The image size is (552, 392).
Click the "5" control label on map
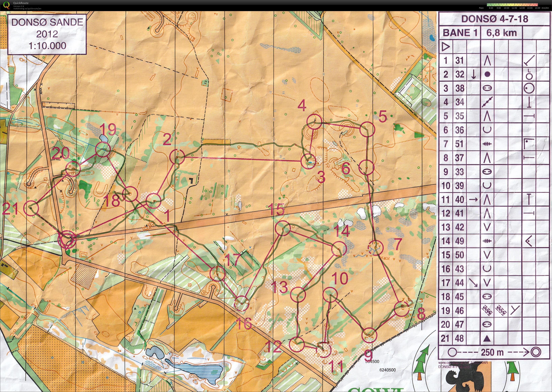pos(383,116)
